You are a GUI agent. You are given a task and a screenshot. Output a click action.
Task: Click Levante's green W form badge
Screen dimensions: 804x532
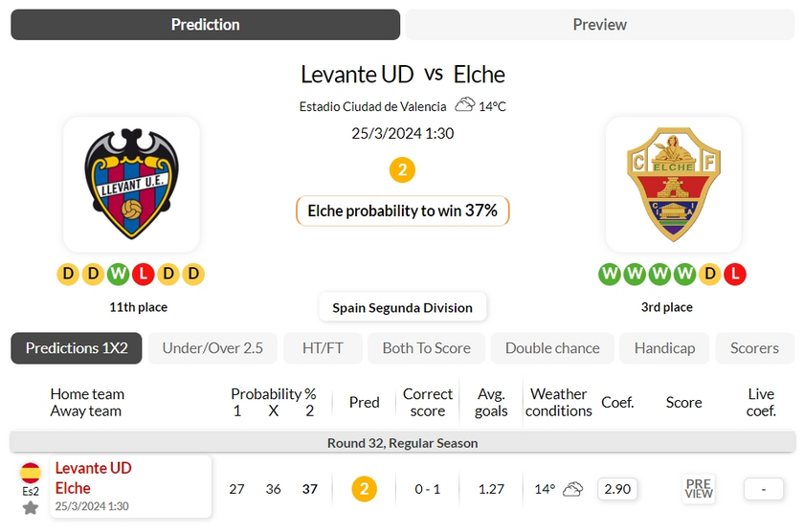118,275
